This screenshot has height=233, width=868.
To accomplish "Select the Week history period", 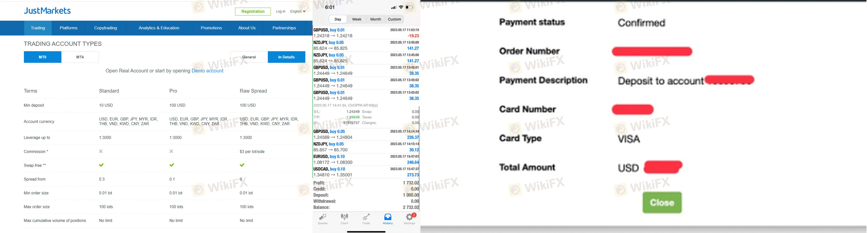I will pyautogui.click(x=357, y=19).
